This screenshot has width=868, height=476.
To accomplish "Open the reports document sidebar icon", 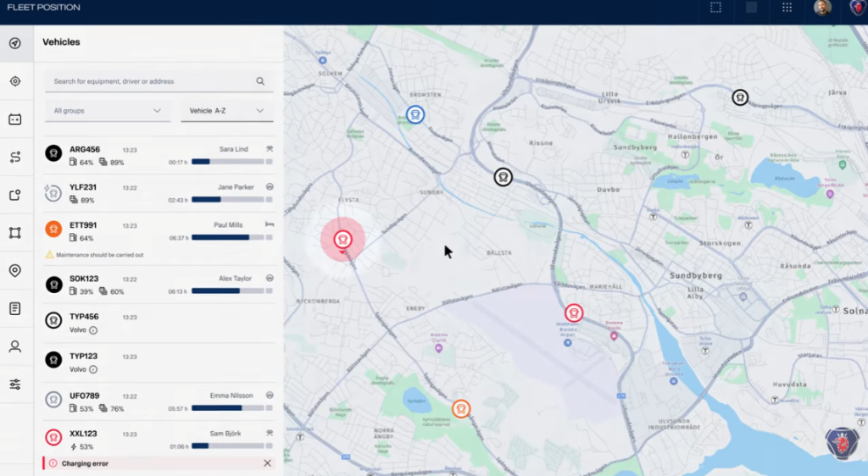I will click(15, 308).
